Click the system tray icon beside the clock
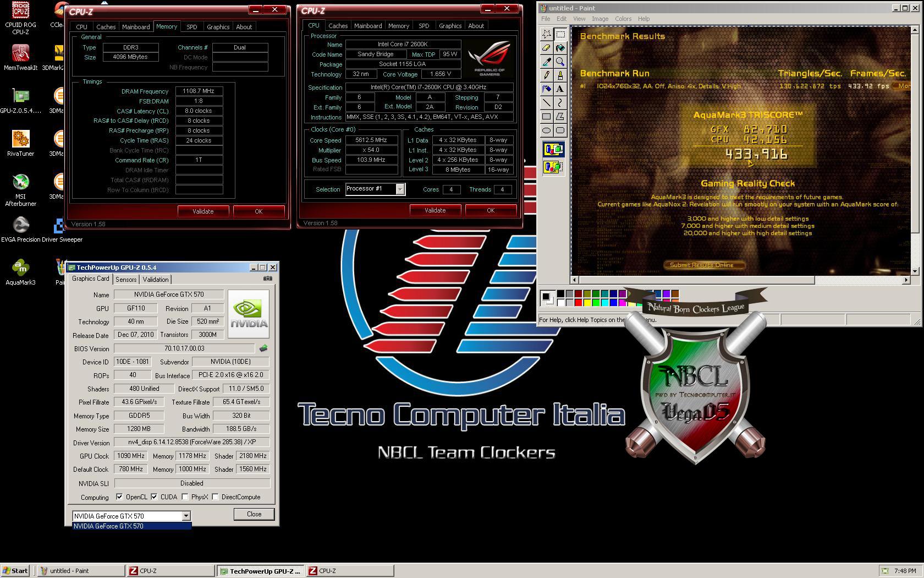Image resolution: width=924 pixels, height=578 pixels. pos(884,571)
